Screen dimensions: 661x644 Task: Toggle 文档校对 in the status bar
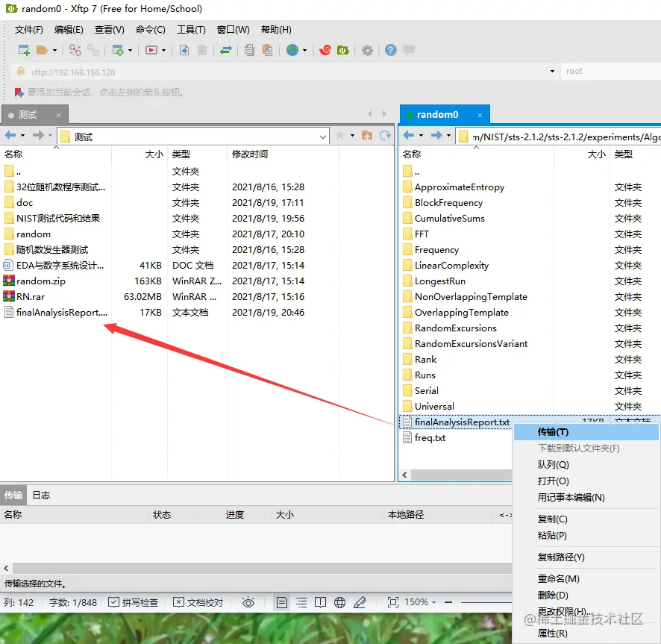pos(198,602)
